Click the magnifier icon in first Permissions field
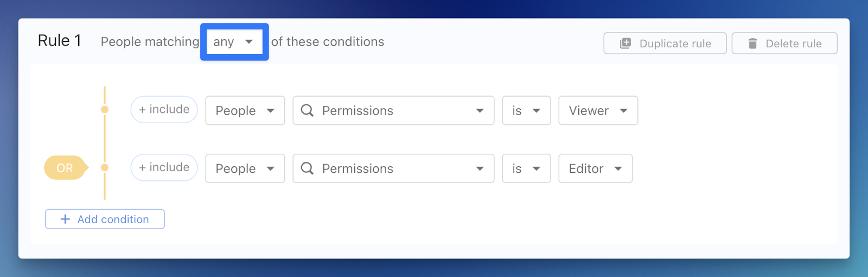868x277 pixels. (x=307, y=110)
